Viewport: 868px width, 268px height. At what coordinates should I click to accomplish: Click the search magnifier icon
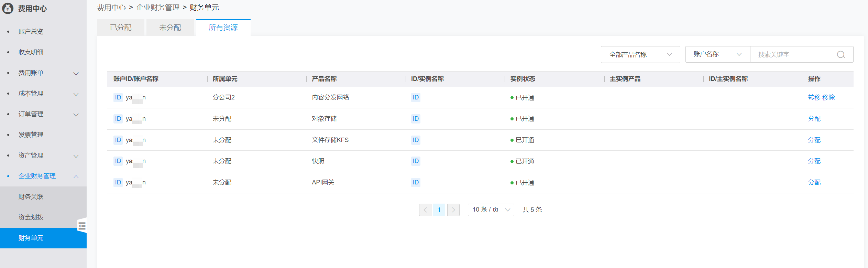[841, 55]
